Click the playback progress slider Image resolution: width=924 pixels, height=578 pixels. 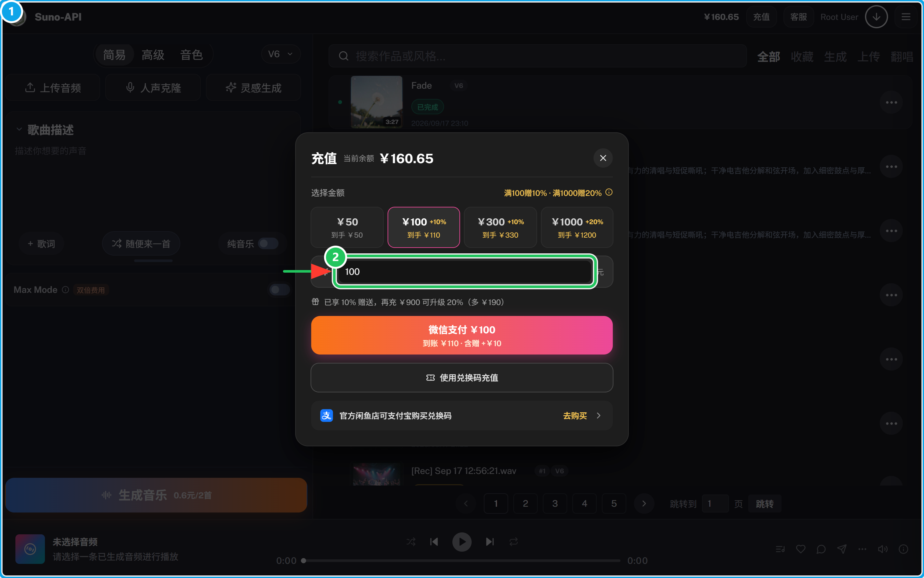pyautogui.click(x=462, y=561)
